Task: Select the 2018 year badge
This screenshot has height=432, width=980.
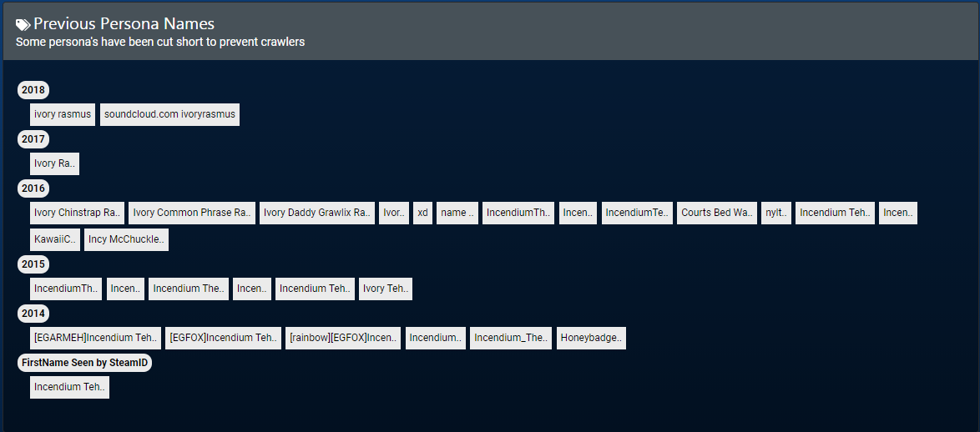Action: click(x=33, y=90)
